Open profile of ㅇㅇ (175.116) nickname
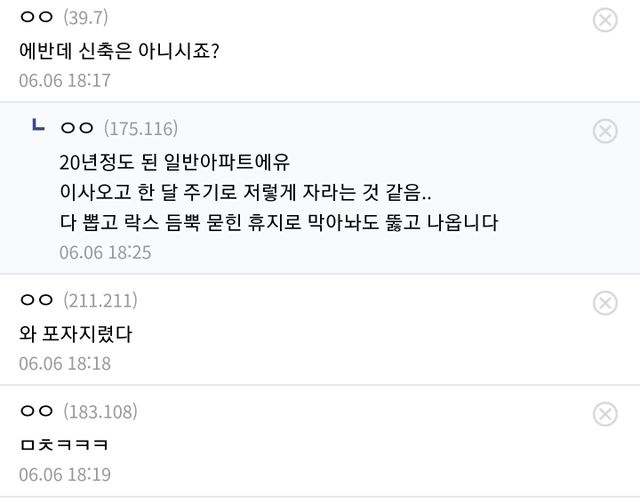Image resolution: width=640 pixels, height=503 pixels. click(77, 129)
